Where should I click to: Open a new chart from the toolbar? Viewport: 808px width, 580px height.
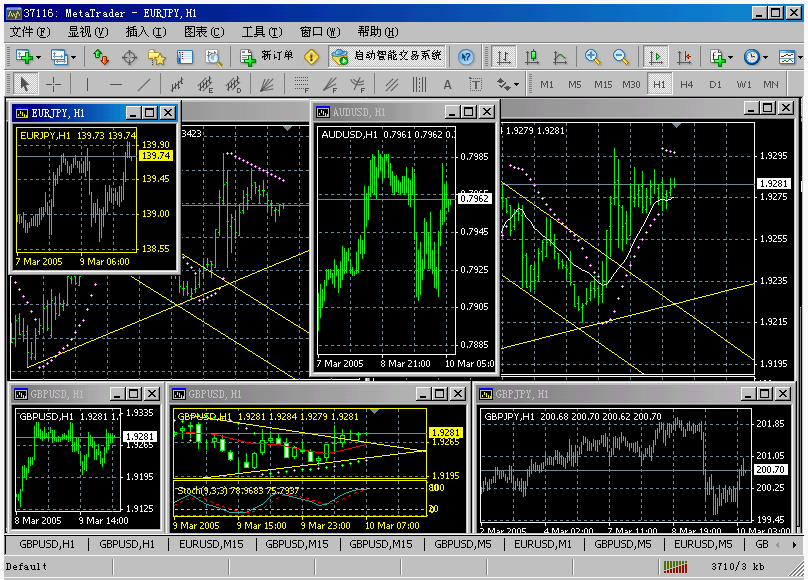point(24,57)
